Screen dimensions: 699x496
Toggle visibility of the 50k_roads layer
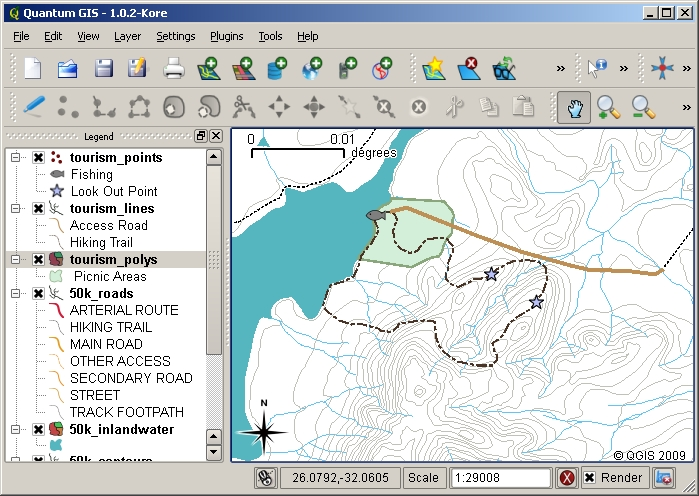[38, 294]
